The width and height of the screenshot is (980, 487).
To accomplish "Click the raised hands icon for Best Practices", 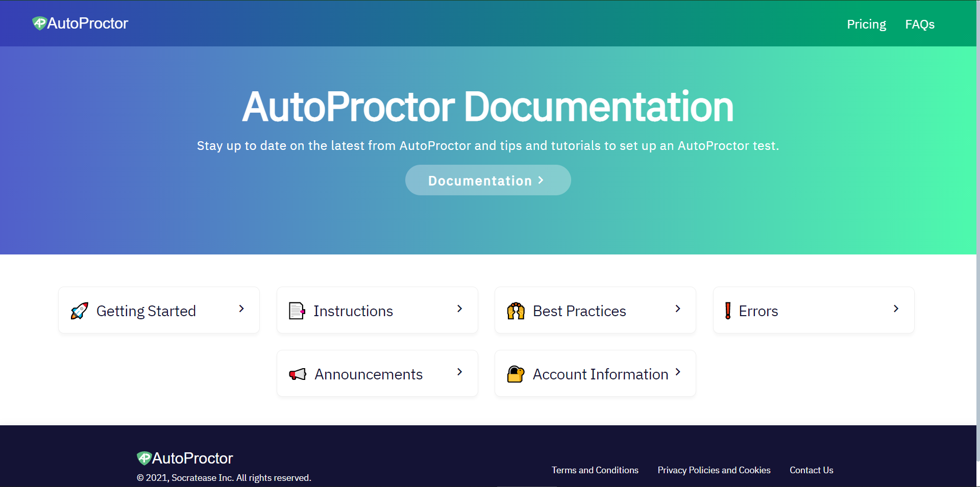I will coord(516,311).
